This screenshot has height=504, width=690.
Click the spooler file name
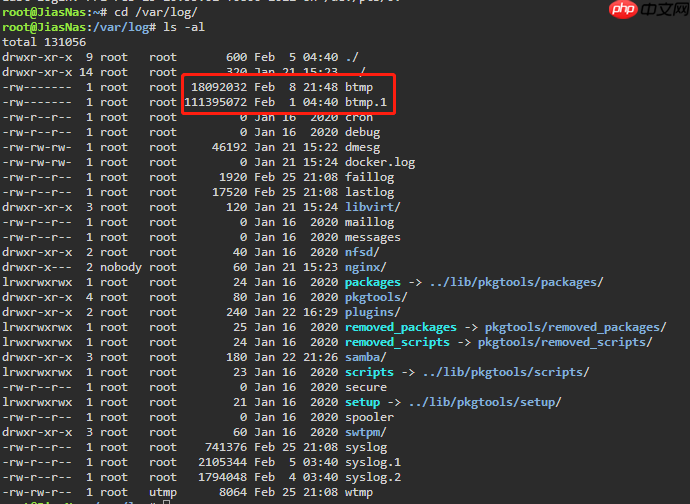(x=369, y=417)
